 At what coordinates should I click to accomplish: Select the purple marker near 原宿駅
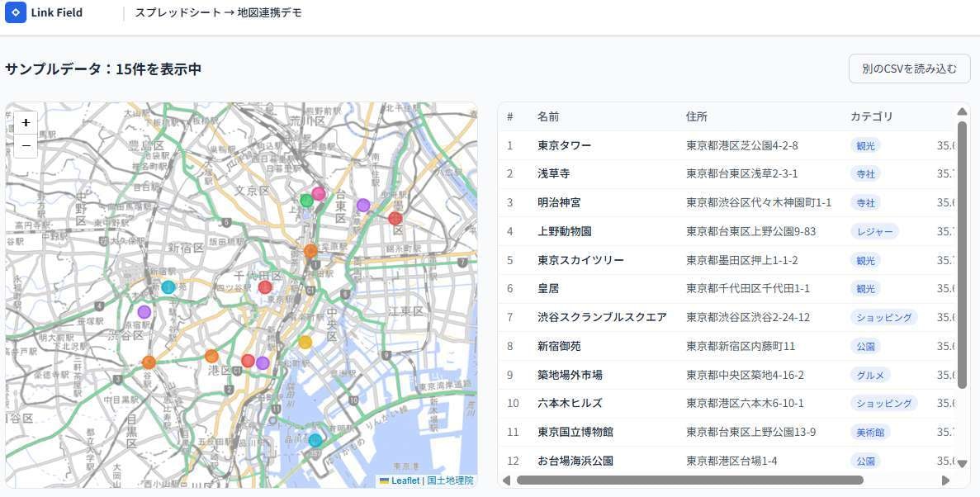click(144, 312)
